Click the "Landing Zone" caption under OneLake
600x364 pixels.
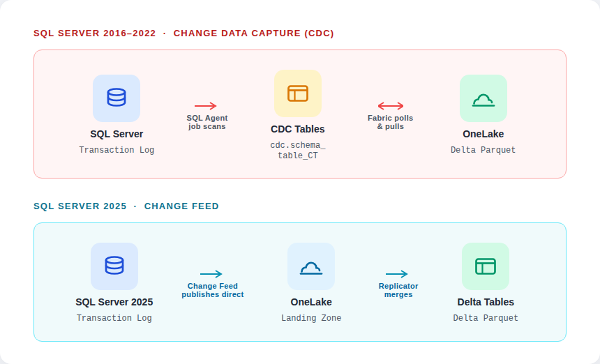point(311,318)
